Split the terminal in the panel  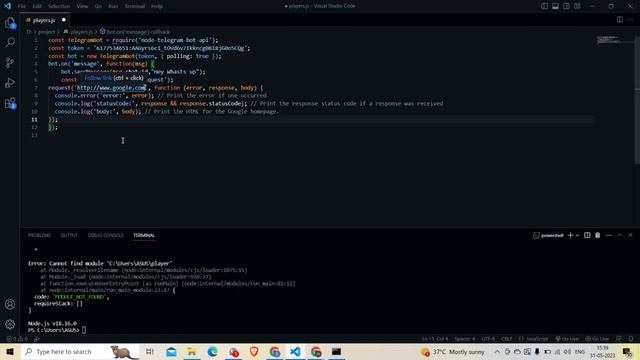pos(587,235)
